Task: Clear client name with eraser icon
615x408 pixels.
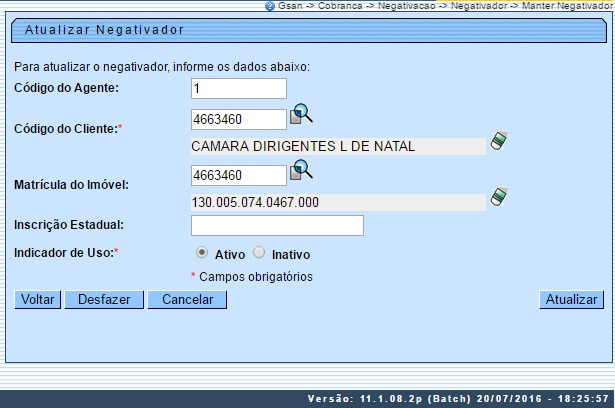Action: (x=499, y=140)
